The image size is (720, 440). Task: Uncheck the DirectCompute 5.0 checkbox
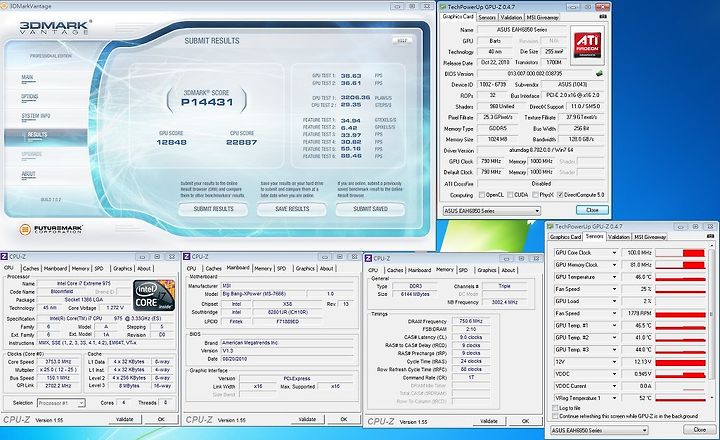click(560, 195)
